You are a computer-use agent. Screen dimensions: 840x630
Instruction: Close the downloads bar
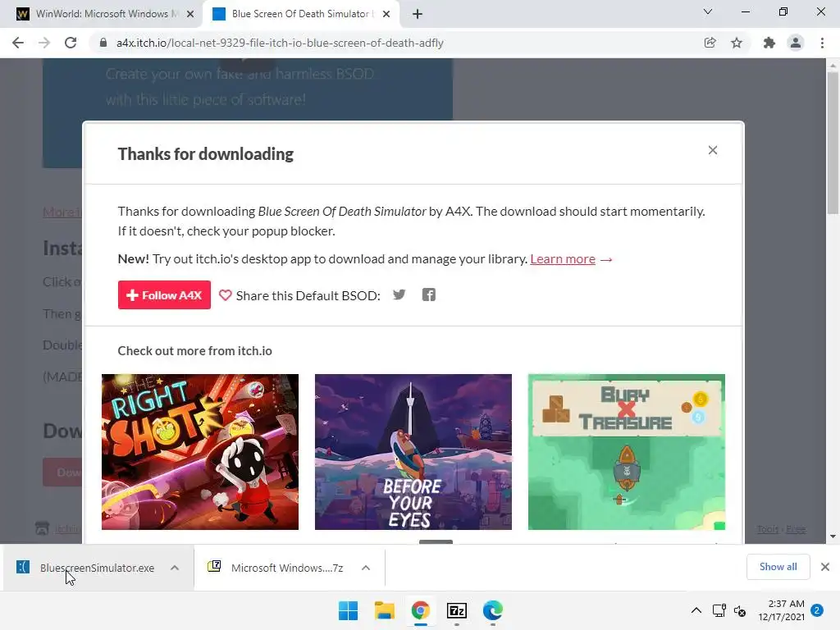click(x=825, y=567)
